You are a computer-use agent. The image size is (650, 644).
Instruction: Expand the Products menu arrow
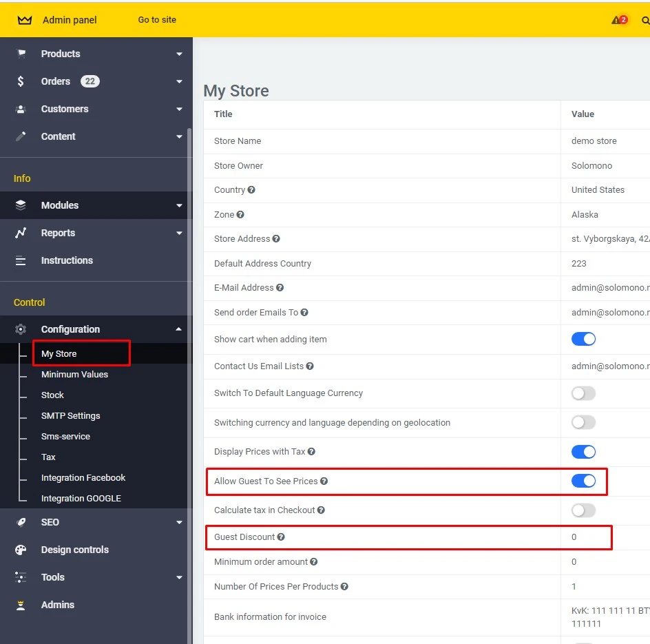[179, 54]
